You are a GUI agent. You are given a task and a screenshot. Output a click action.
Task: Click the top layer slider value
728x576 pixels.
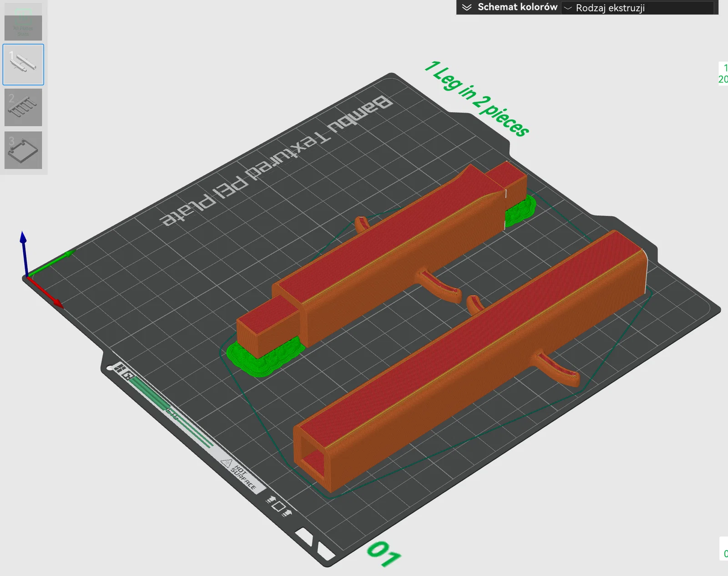(x=723, y=73)
